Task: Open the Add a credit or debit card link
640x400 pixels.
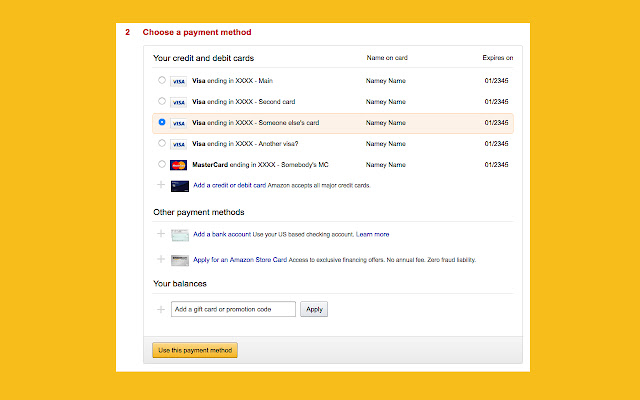Action: 229,185
